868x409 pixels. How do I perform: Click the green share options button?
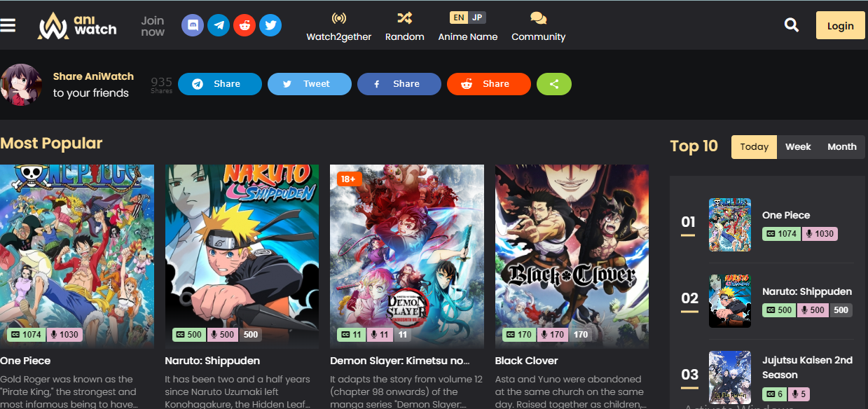coord(553,83)
